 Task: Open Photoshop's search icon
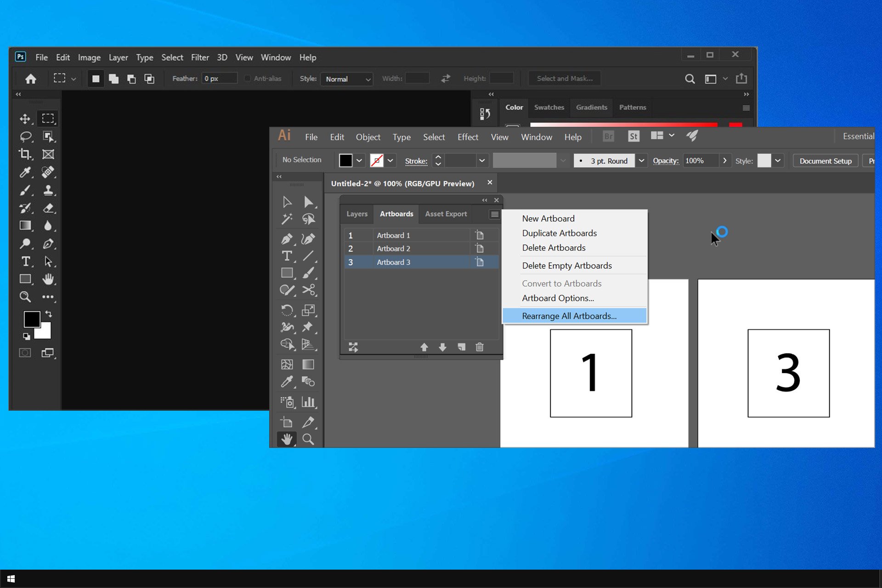690,79
